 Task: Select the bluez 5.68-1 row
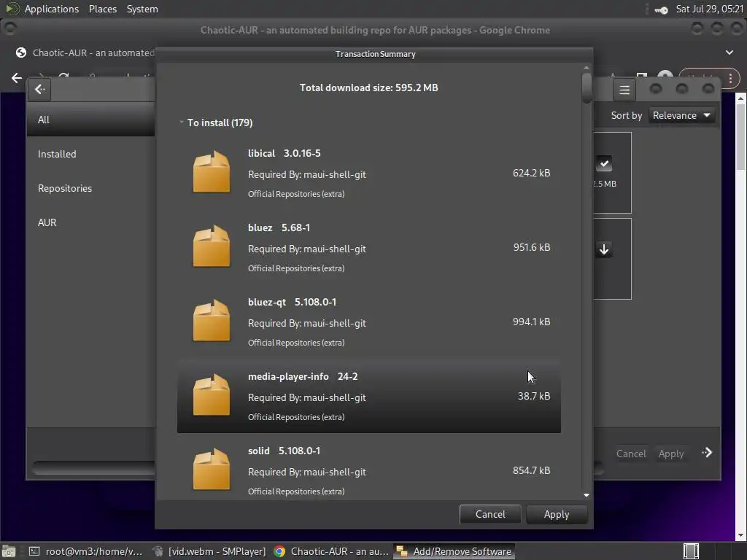368,247
